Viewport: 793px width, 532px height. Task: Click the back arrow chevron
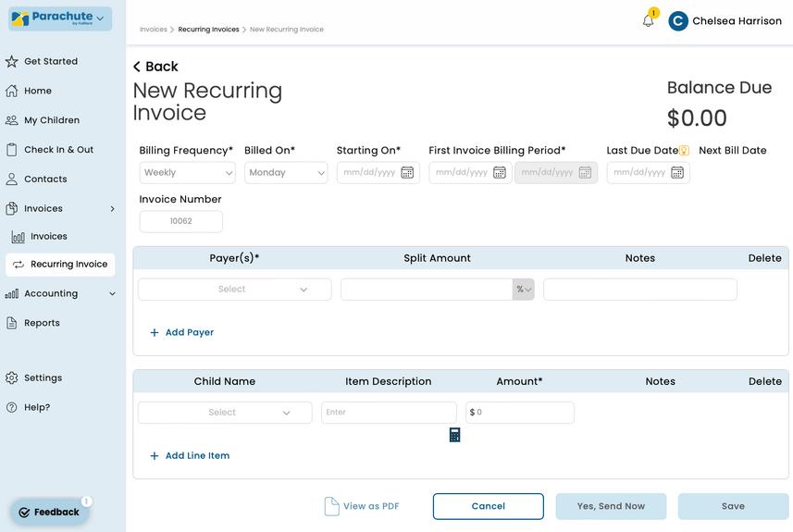click(137, 67)
